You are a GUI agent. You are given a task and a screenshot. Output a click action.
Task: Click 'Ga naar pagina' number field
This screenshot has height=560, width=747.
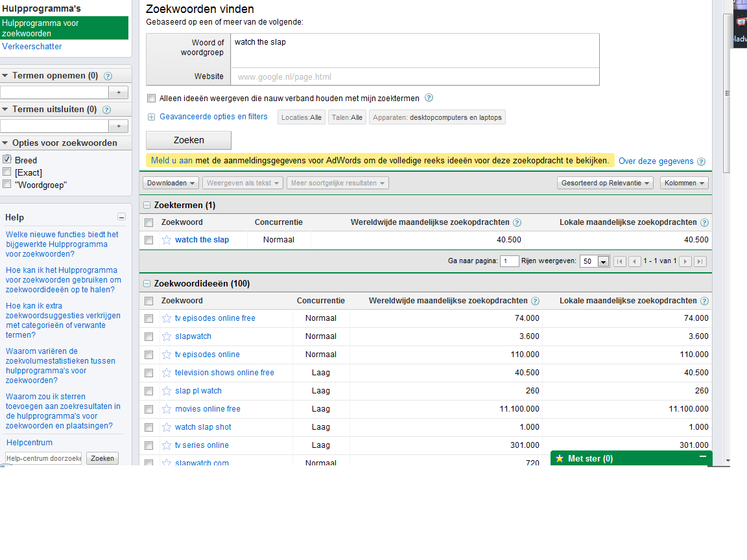pyautogui.click(x=509, y=261)
